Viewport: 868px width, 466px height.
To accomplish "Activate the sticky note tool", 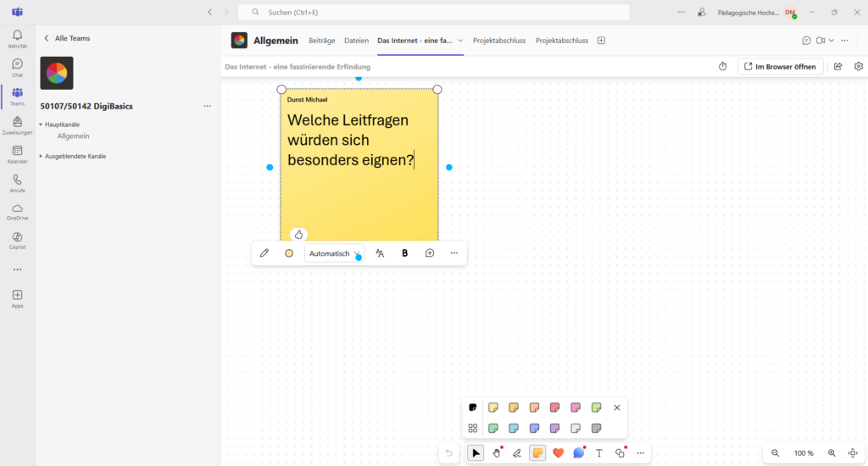I will pyautogui.click(x=537, y=453).
